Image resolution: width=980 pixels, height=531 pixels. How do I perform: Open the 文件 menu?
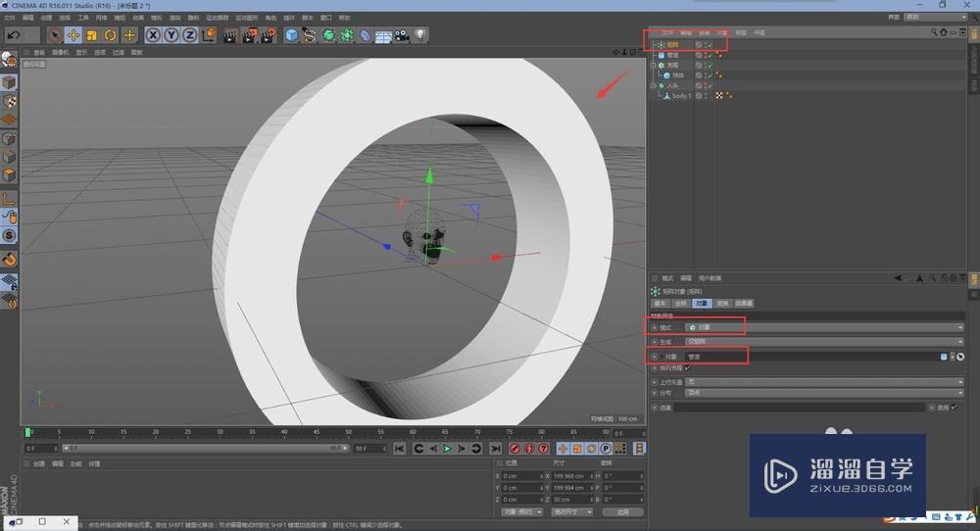[10, 18]
